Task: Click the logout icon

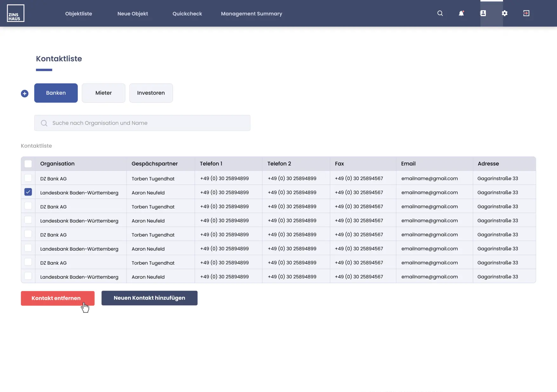Action: (x=526, y=13)
